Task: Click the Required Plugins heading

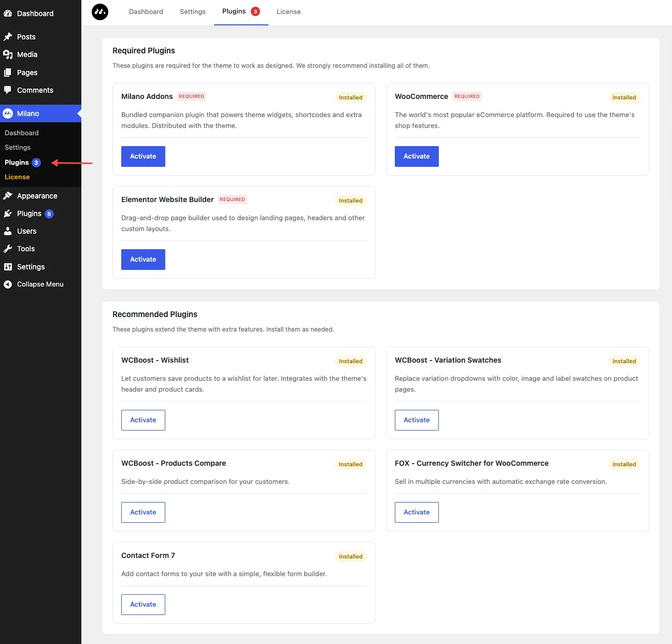Action: pyautogui.click(x=144, y=51)
